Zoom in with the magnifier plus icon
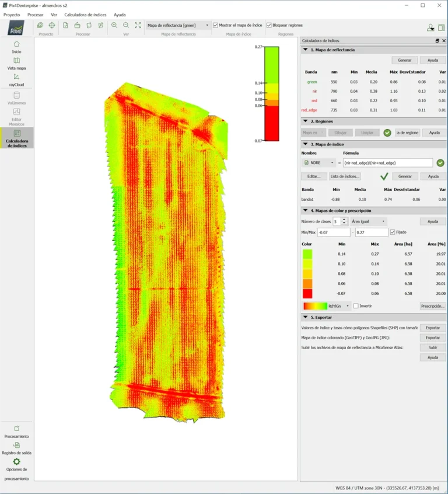 [114, 25]
